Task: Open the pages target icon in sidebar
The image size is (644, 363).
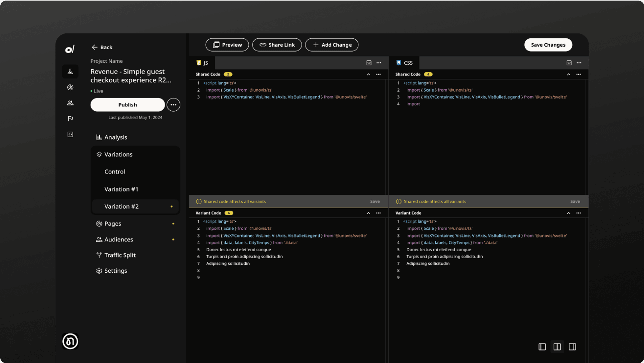Action: point(70,87)
